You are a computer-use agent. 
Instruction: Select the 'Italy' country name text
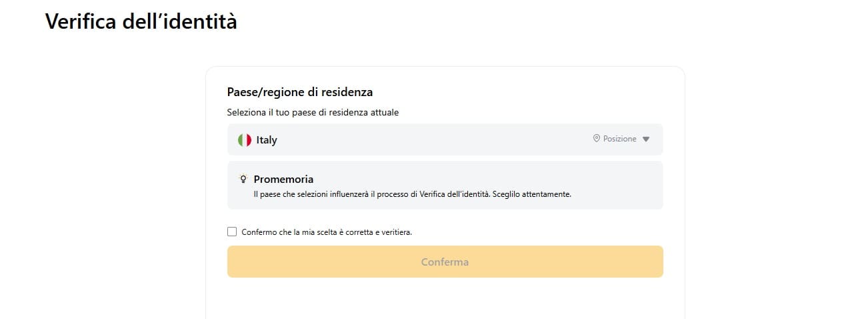[267, 140]
